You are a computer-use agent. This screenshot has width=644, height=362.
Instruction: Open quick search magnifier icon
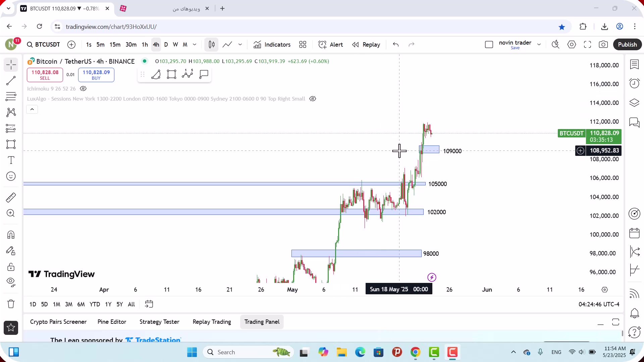(x=556, y=45)
